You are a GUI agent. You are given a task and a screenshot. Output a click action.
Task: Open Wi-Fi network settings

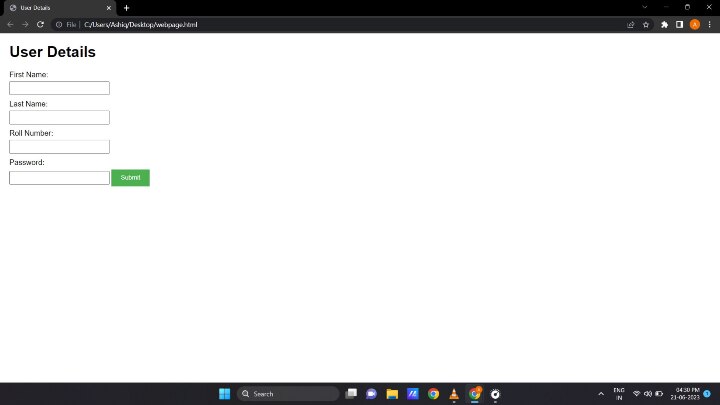point(636,394)
